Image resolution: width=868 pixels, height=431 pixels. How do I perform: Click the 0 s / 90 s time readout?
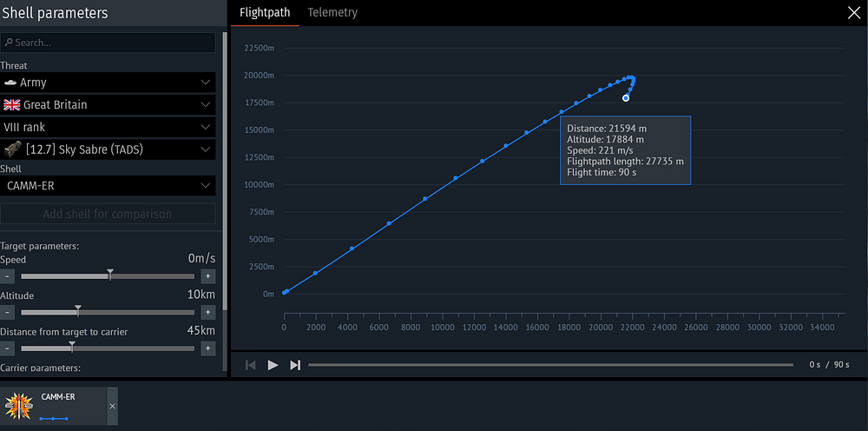click(829, 364)
